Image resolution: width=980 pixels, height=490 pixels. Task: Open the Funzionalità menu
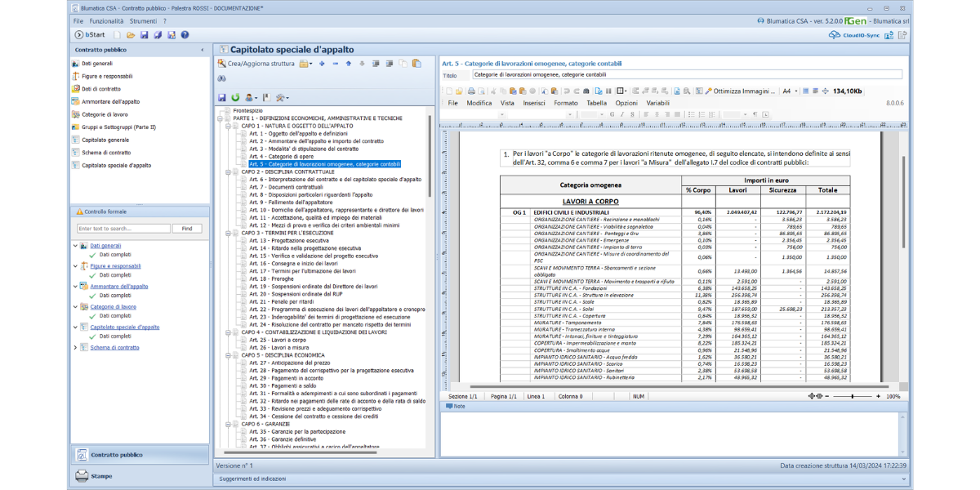pyautogui.click(x=106, y=20)
